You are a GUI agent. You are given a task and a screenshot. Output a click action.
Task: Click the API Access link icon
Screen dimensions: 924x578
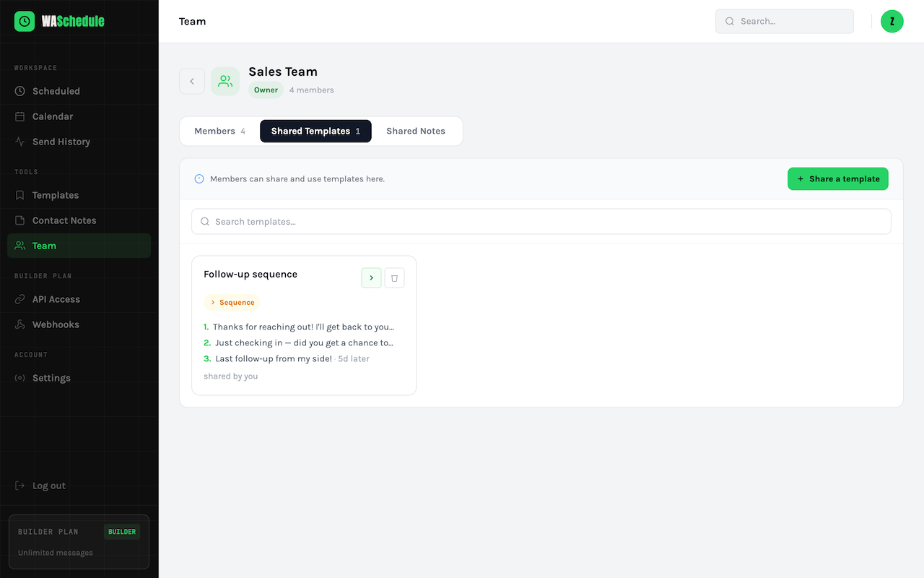coord(19,299)
